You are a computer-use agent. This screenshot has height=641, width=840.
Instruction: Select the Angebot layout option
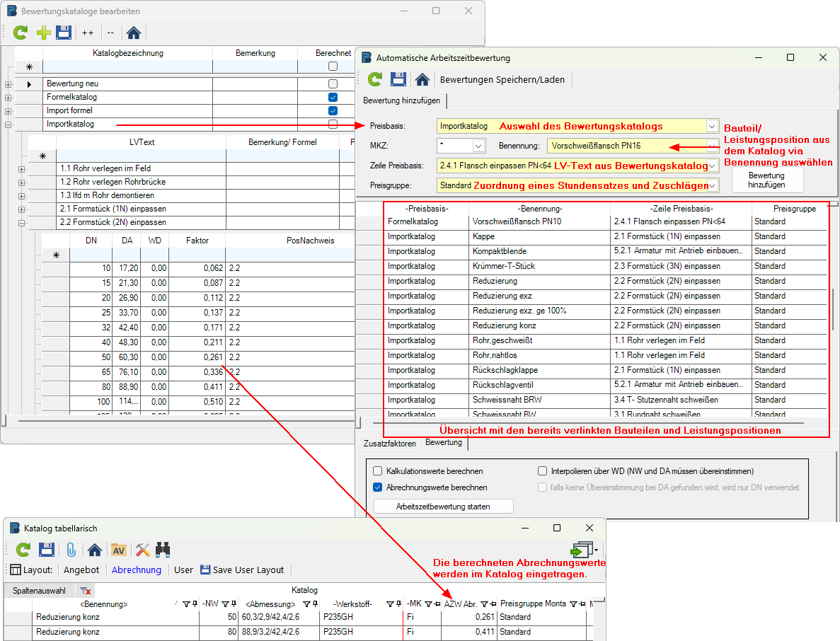[81, 570]
